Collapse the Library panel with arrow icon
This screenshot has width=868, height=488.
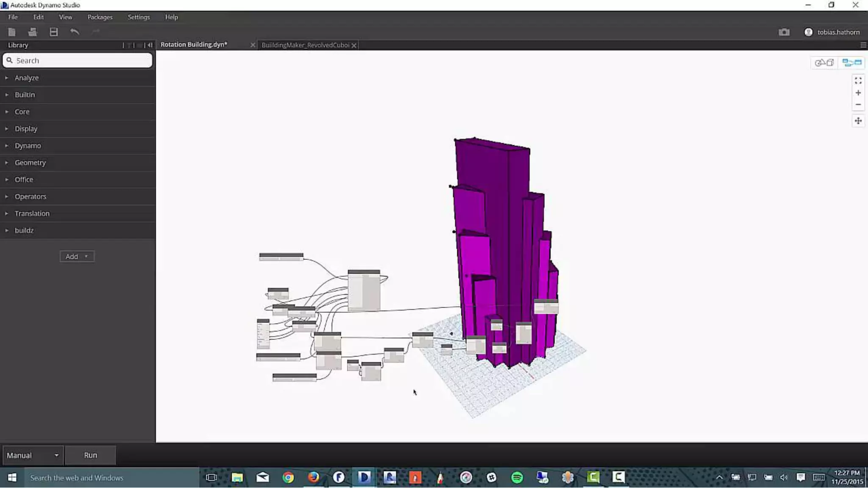click(x=150, y=45)
